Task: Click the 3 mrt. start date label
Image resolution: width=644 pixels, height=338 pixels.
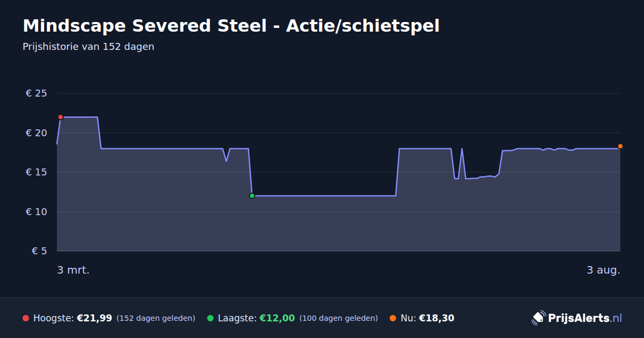Action: tap(74, 270)
